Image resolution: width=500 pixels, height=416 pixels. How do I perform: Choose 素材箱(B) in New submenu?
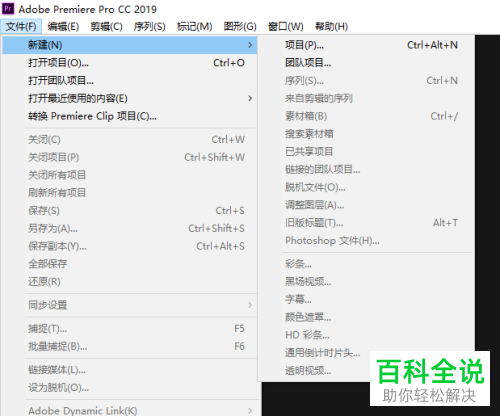point(367,116)
